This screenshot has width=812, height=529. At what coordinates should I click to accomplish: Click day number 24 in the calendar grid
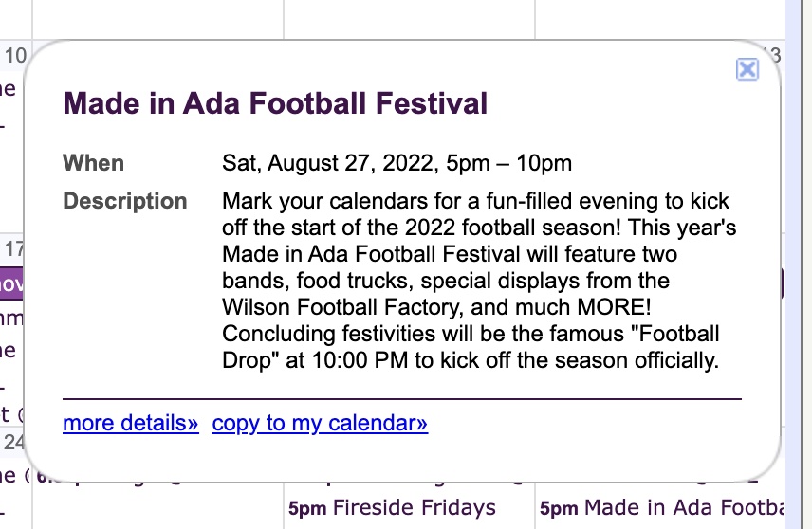pos(13,442)
